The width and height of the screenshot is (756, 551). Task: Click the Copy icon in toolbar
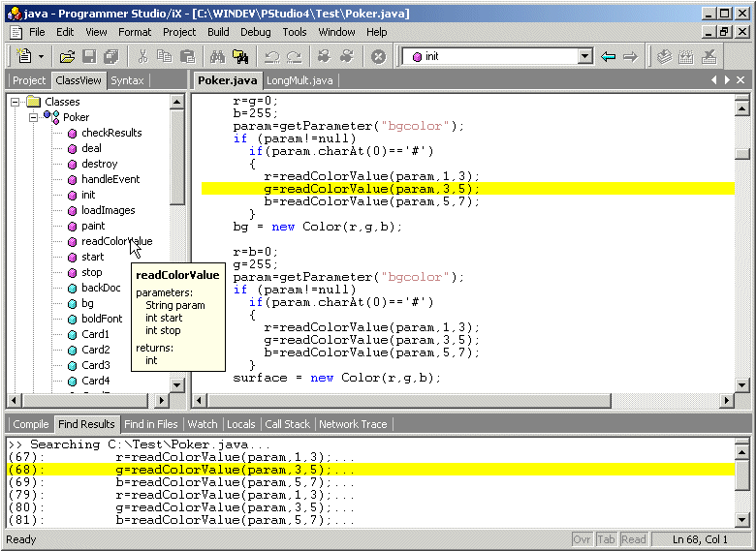tap(165, 57)
